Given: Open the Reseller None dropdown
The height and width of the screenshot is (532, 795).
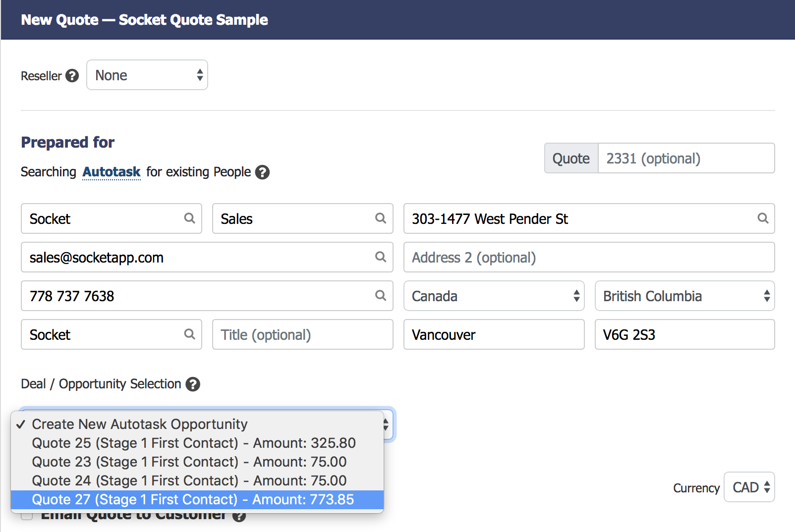Looking at the screenshot, I should [x=147, y=75].
